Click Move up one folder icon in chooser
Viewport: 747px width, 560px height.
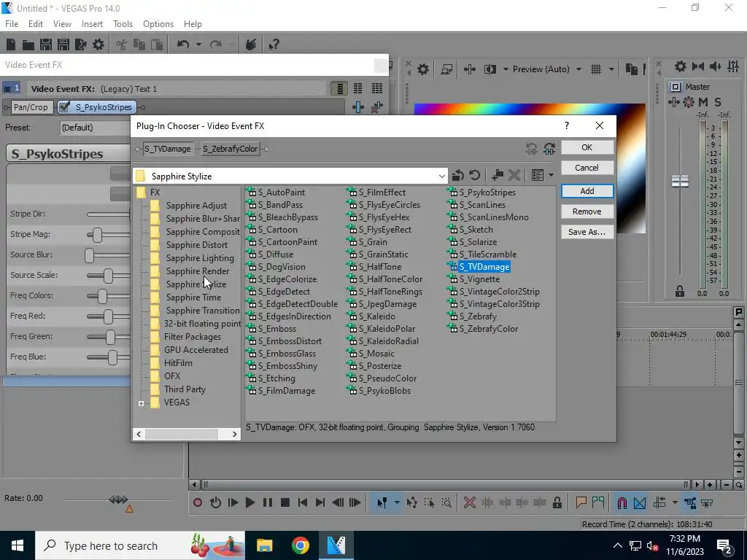coord(458,175)
